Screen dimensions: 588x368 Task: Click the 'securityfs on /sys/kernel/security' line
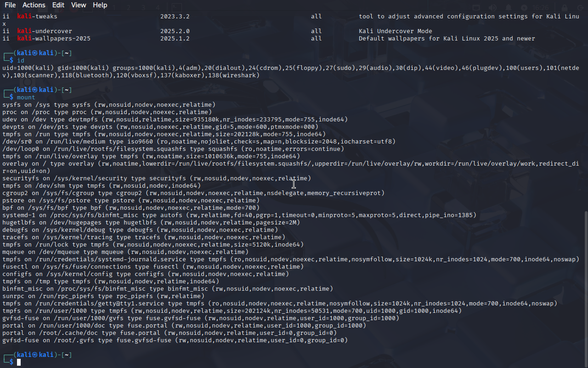[157, 178]
